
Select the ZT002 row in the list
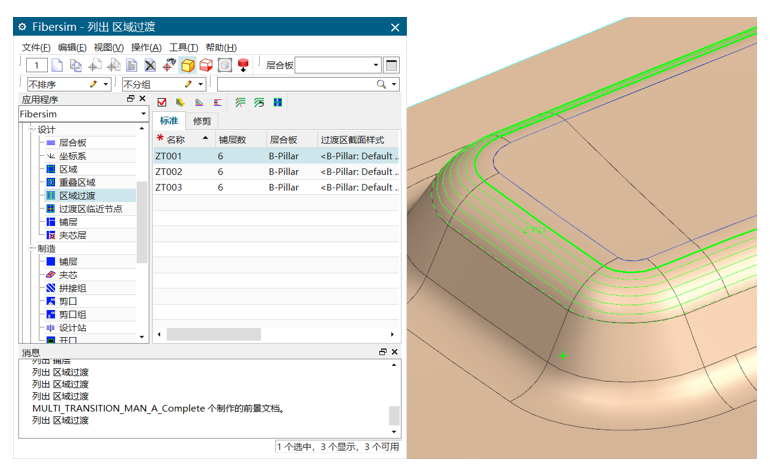click(x=169, y=172)
